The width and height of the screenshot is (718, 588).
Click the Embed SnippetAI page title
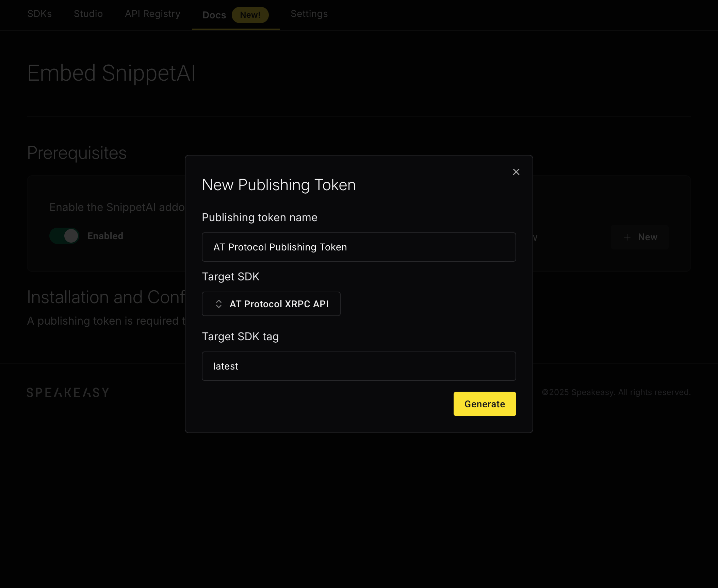pos(112,72)
